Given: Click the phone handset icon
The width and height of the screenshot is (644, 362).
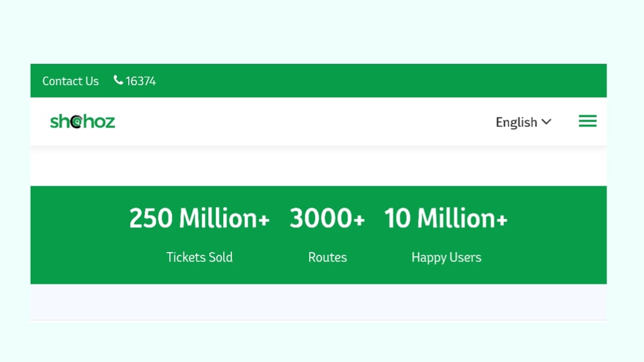Looking at the screenshot, I should (118, 80).
